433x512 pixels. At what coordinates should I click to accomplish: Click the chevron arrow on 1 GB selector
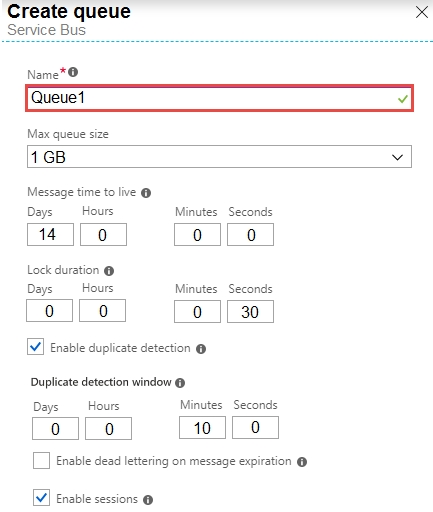pyautogui.click(x=397, y=157)
